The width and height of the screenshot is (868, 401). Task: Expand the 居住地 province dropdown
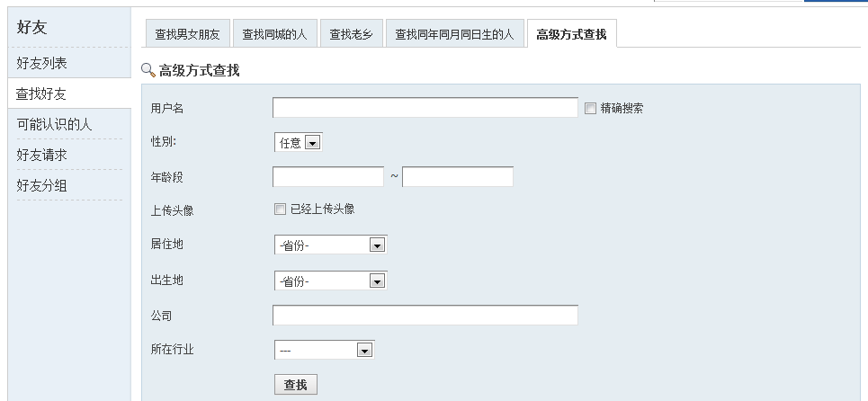[x=330, y=245]
